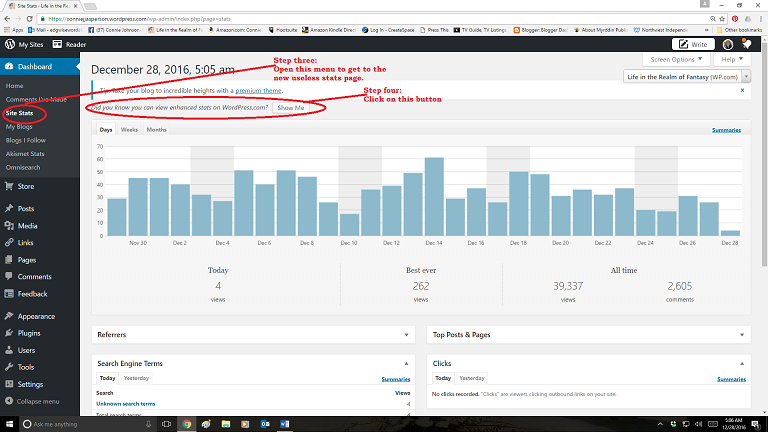Switch chart to Months tab
The width and height of the screenshot is (768, 432).
click(156, 130)
